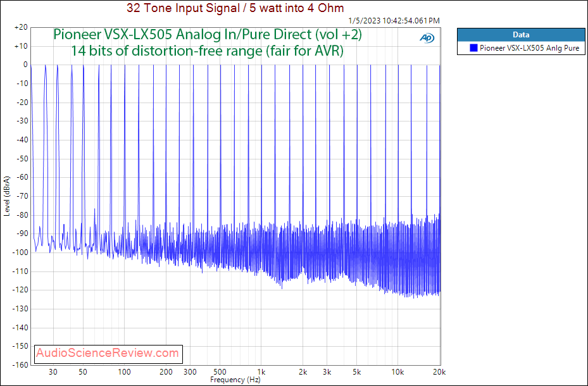Viewport: 588px width, 386px height.
Task: Click the '-80' y-axis label
Action: coord(22,215)
